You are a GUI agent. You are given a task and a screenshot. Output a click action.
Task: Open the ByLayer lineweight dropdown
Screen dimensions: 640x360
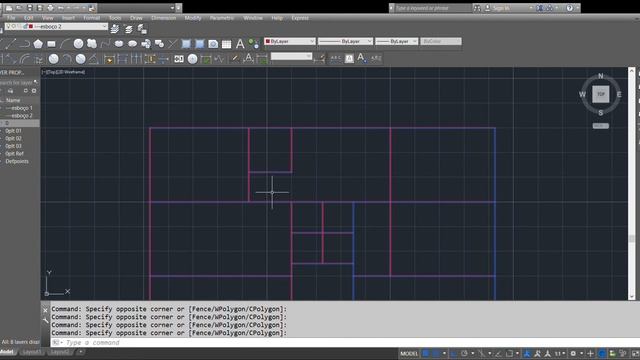tap(396, 41)
